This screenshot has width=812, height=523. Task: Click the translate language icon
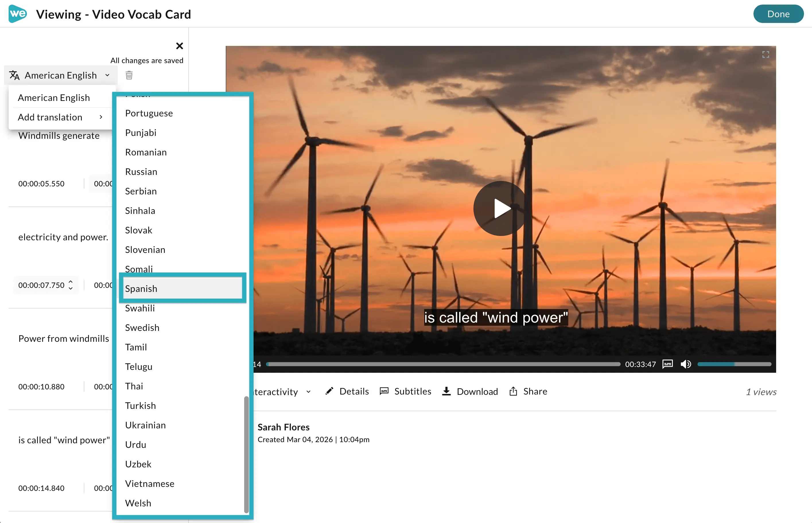[14, 75]
